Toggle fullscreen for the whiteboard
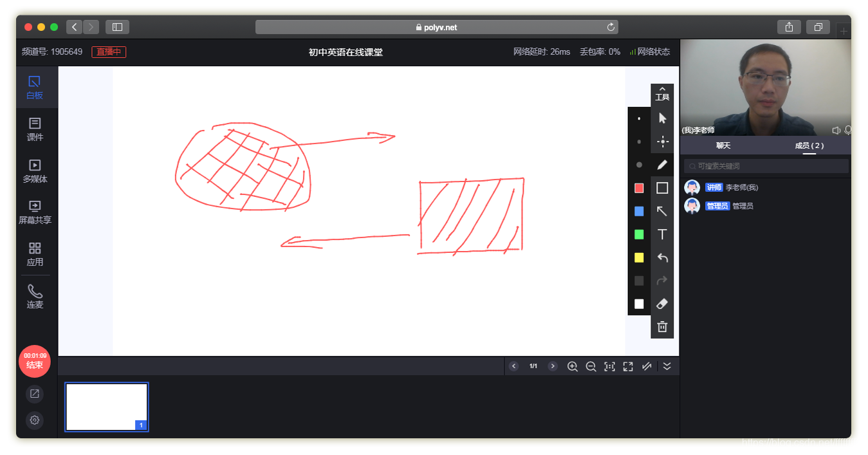The image size is (868, 455). coord(628,366)
